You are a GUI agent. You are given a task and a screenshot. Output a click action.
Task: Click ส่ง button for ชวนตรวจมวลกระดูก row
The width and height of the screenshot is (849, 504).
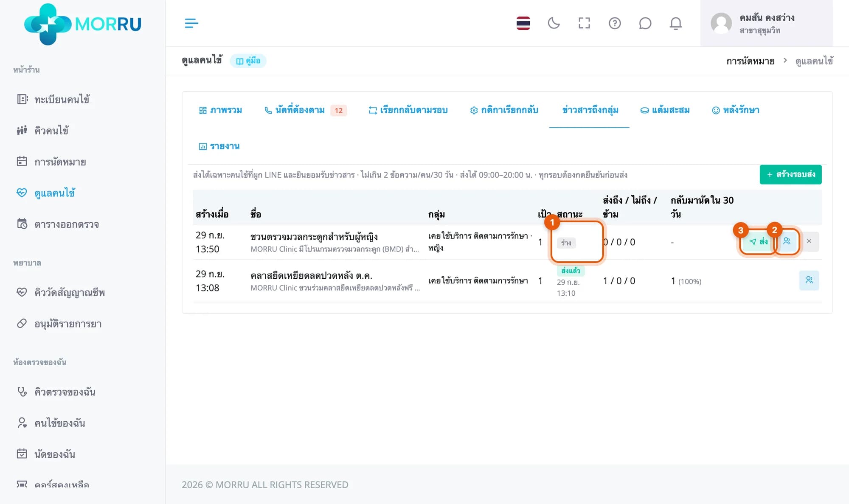758,241
